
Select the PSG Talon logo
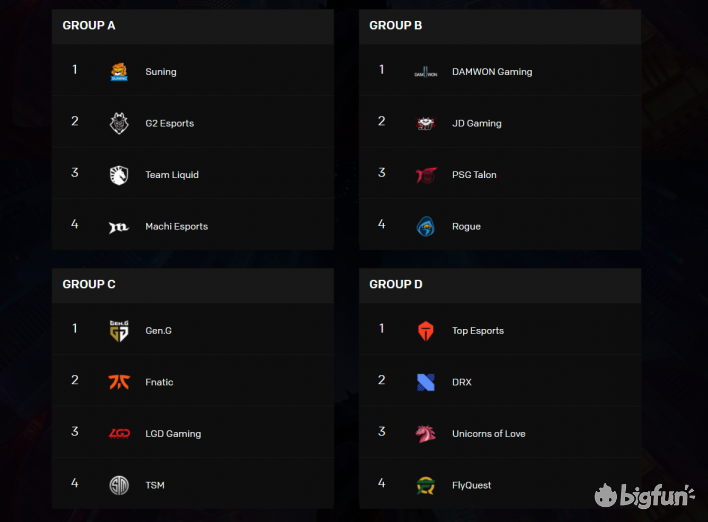pos(426,175)
